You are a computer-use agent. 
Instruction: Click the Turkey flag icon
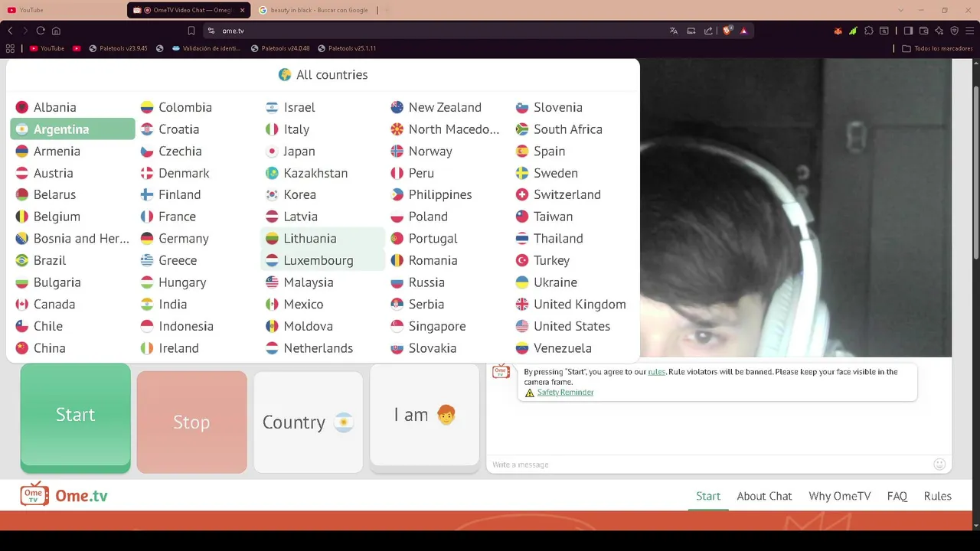point(522,260)
